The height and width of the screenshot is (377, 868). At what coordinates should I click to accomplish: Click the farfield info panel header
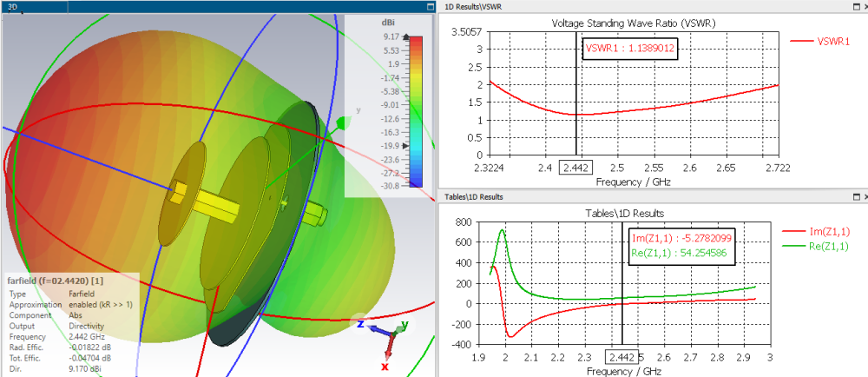click(x=55, y=281)
